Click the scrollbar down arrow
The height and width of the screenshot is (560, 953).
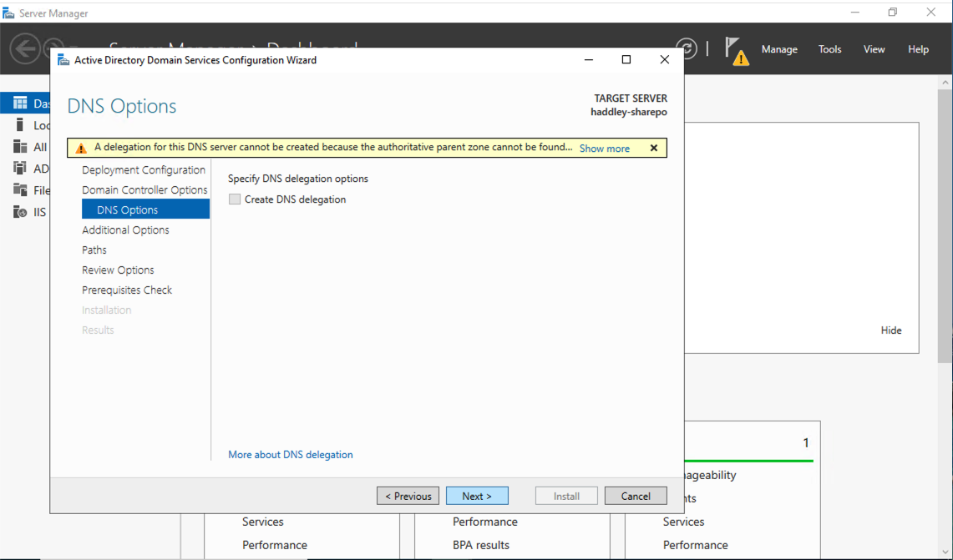click(945, 552)
